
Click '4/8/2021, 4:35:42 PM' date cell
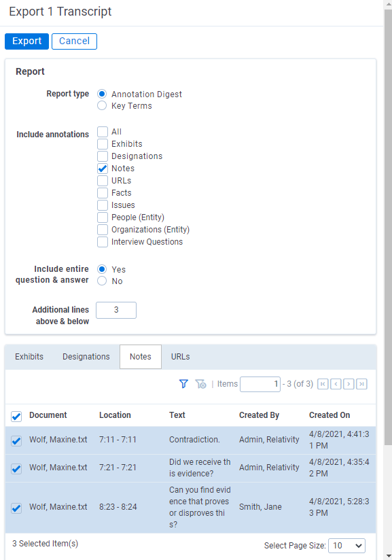pos(339,468)
